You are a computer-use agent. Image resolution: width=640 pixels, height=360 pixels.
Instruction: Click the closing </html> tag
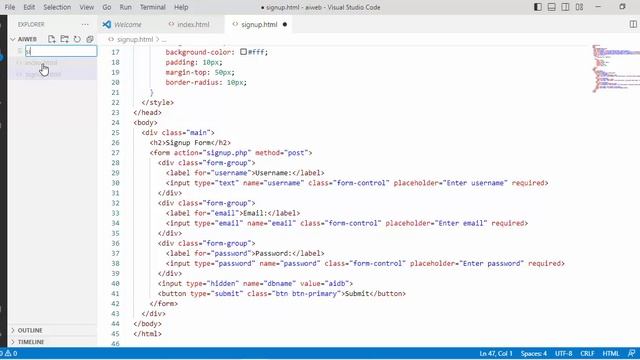coord(147,333)
